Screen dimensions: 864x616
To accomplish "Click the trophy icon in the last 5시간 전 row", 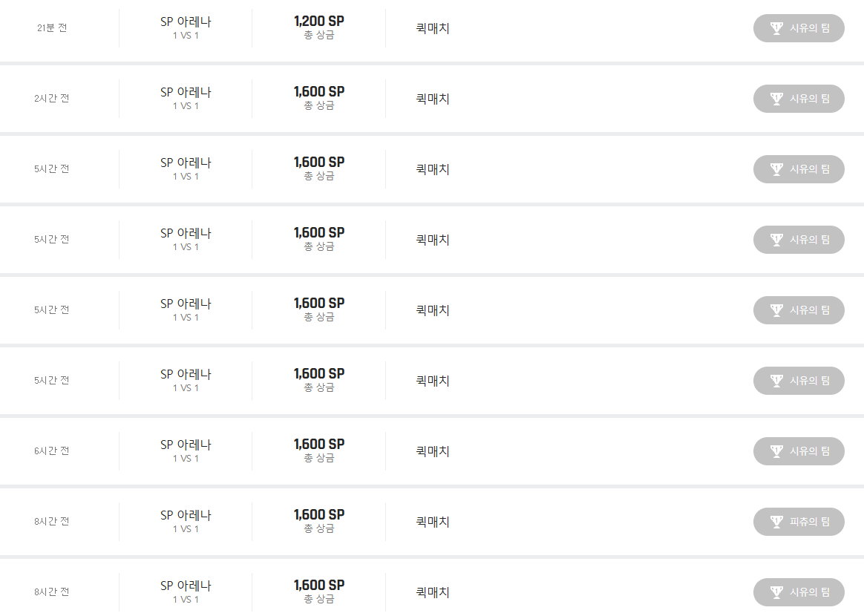I will pos(776,381).
